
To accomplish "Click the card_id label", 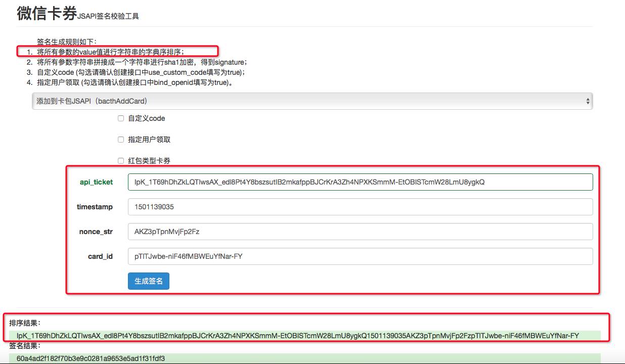I will tap(100, 256).
